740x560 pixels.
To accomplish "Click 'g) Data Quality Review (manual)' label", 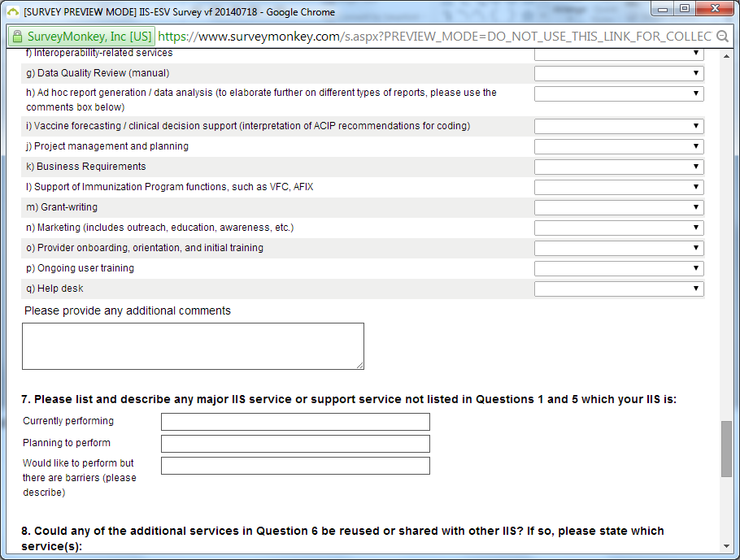I will (98, 73).
